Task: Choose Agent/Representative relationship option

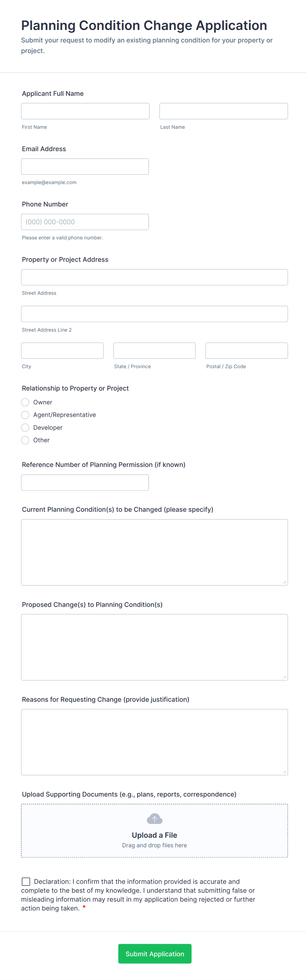Action: (25, 415)
